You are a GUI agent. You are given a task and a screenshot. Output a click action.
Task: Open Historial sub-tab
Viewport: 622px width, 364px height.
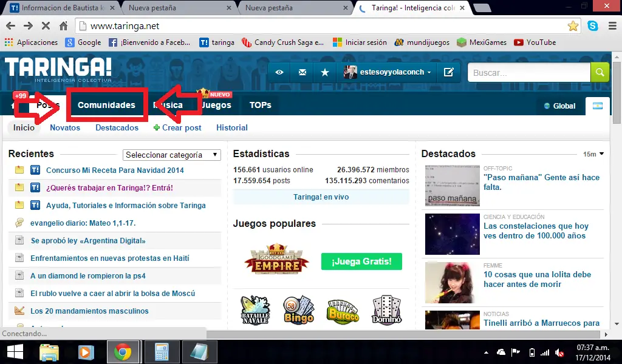click(x=231, y=127)
